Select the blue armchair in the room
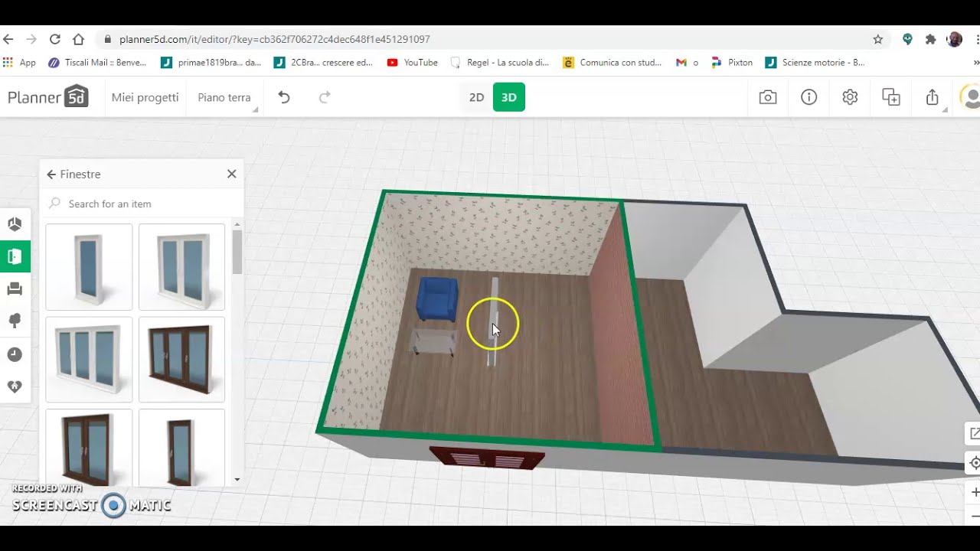 tap(437, 298)
